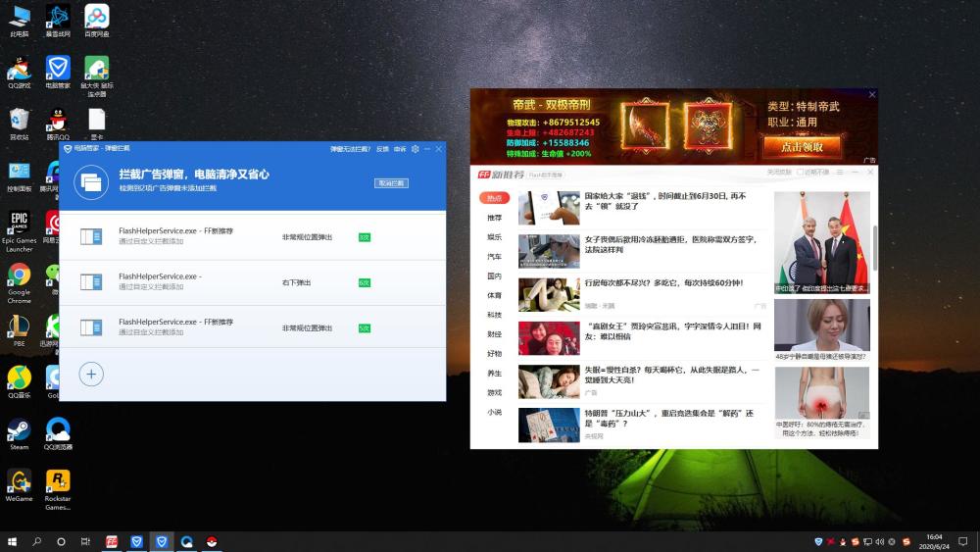Open the 弹窗无法拦截? link

coord(350,149)
